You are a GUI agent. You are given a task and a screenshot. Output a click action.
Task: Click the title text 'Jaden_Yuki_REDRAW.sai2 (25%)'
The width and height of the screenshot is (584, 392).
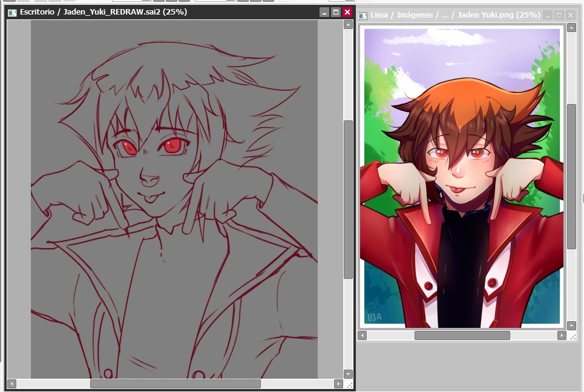pyautogui.click(x=125, y=12)
